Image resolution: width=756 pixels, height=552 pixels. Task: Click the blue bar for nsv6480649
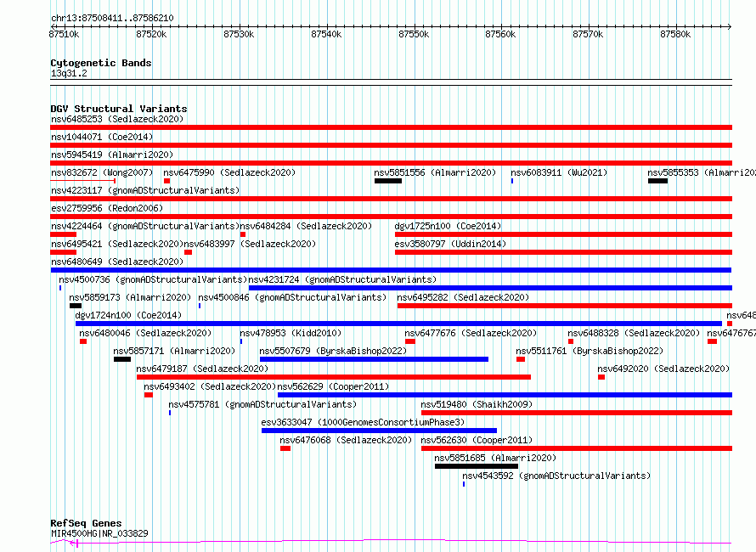(391, 270)
